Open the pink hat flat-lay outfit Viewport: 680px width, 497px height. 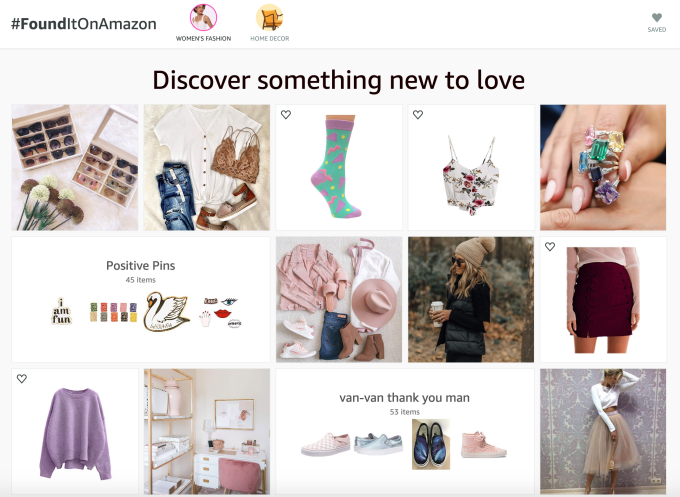tap(339, 299)
